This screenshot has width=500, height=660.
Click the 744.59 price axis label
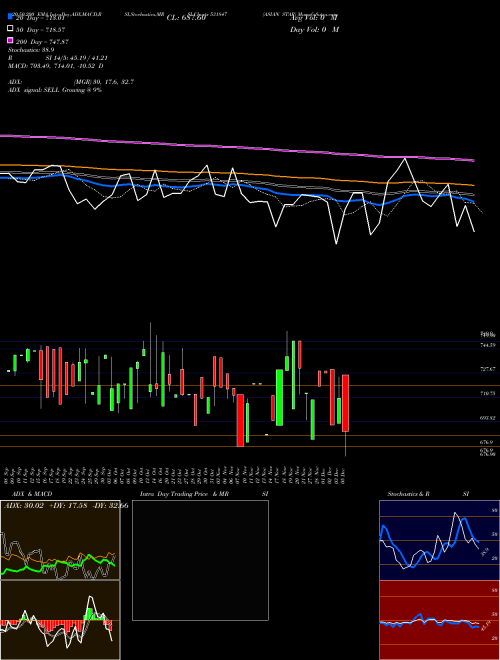[x=488, y=345]
